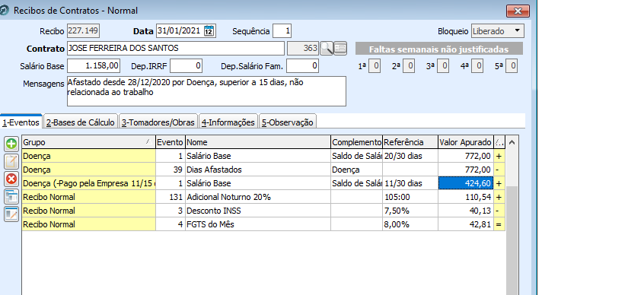
Task: Click the 4ª weekly absence field
Action: tap(477, 66)
